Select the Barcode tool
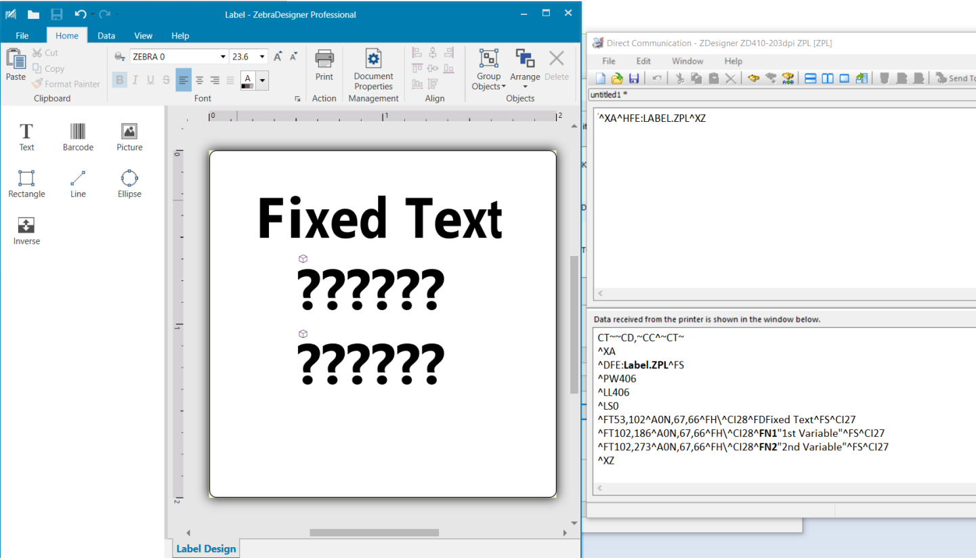976x560 pixels. click(x=78, y=137)
